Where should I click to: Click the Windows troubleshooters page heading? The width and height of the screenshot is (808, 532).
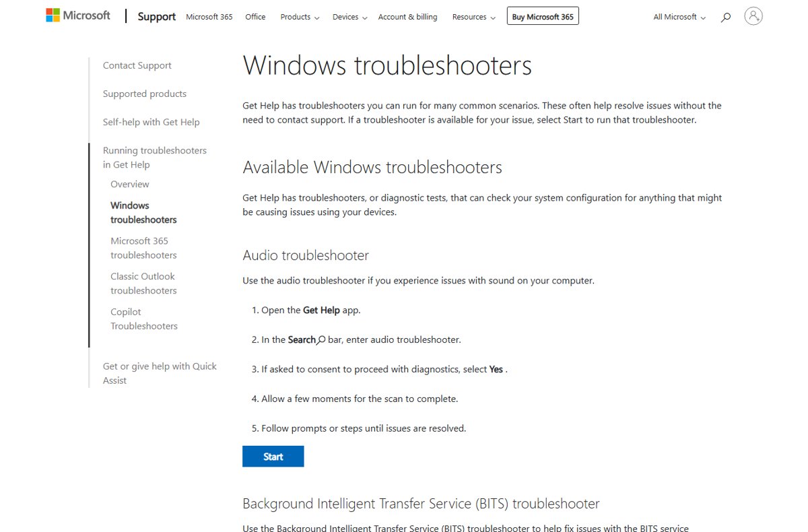387,65
